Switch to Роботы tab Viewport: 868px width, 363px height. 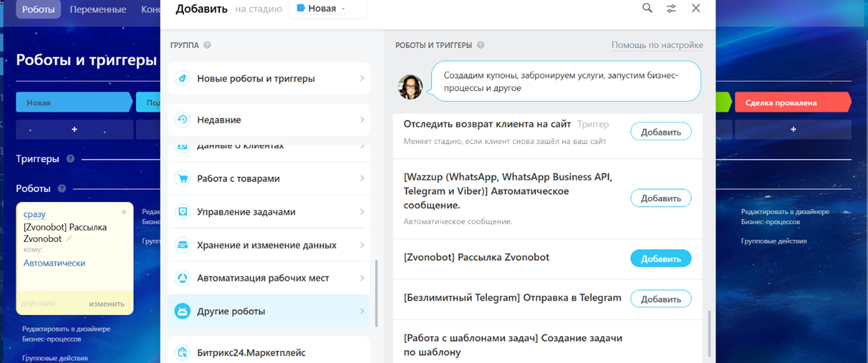[x=38, y=9]
